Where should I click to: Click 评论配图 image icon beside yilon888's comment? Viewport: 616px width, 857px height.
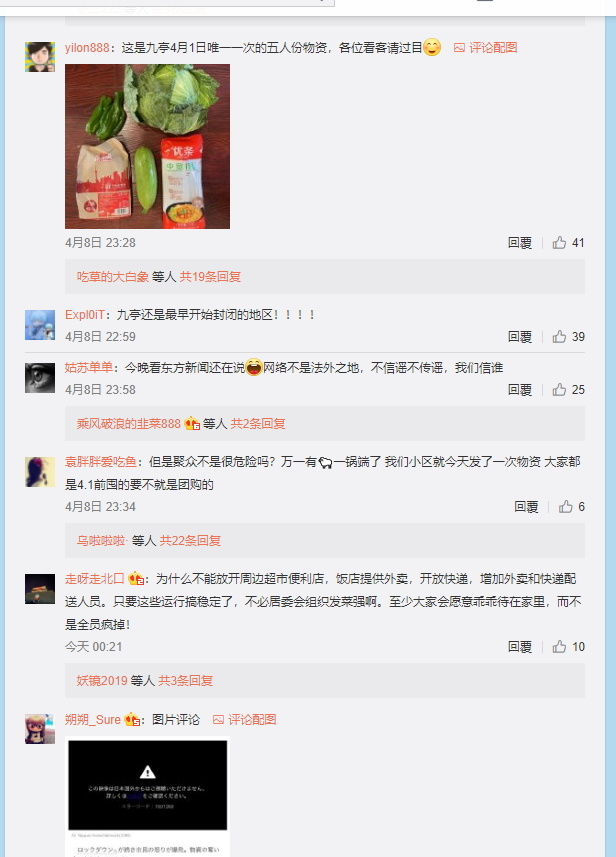(459, 48)
